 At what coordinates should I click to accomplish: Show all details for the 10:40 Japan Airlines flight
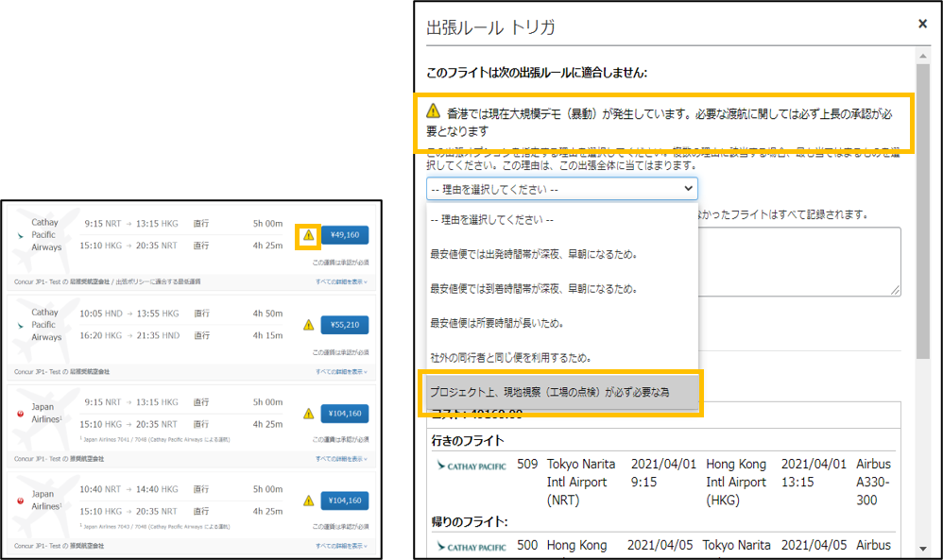[x=341, y=546]
